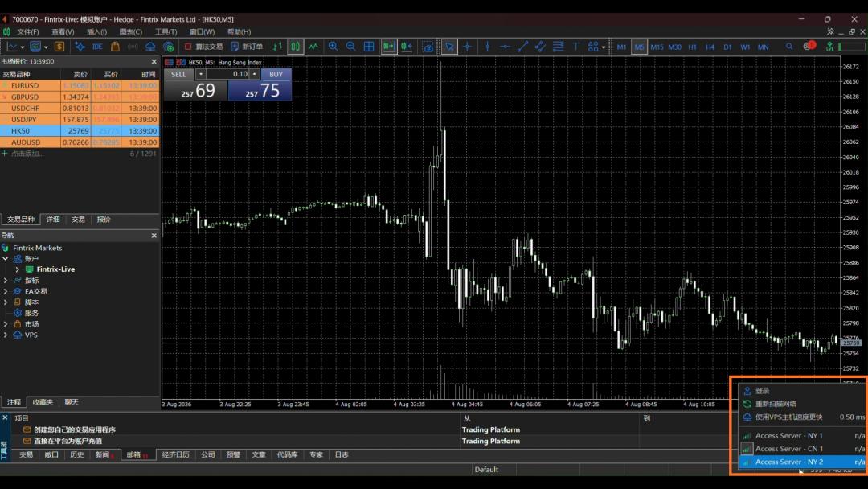
Task: Select Access Server - NY 1
Action: tap(803, 436)
